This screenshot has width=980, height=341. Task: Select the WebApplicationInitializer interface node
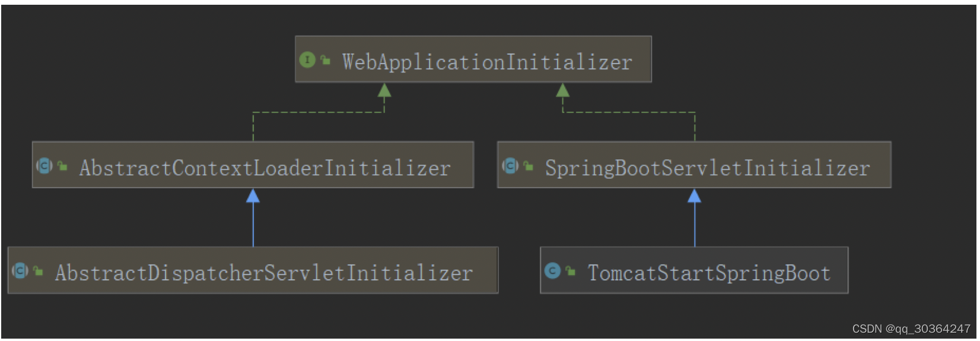tap(473, 59)
